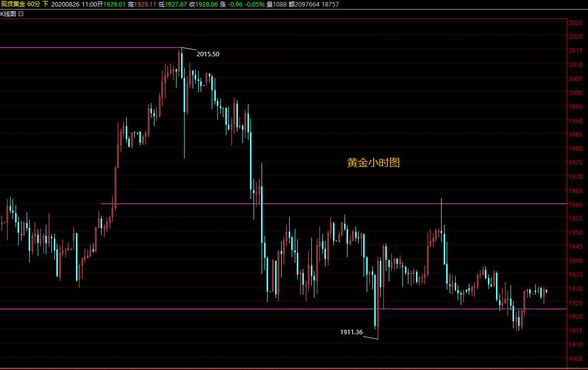Click the 1960 price axis label
The width and height of the screenshot is (588, 370).
pos(575,205)
